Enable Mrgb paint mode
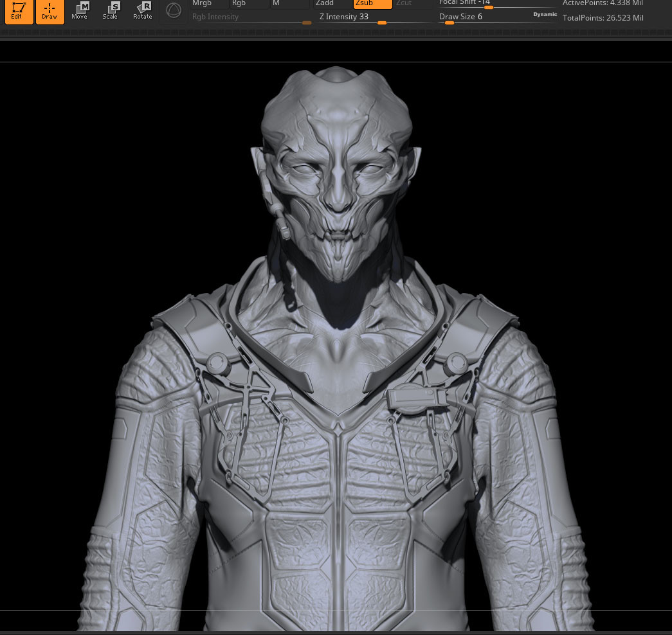The width and height of the screenshot is (672, 635). [209, 4]
